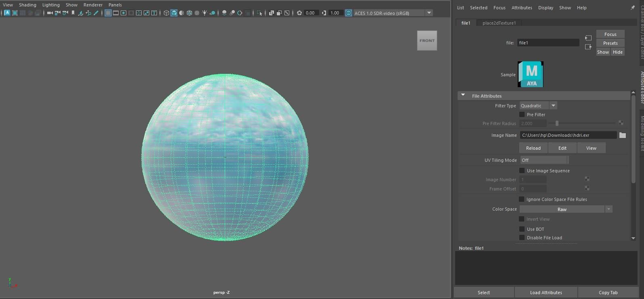Toggle Safe Action icon
Image resolution: width=644 pixels, height=299 pixels.
pos(146,13)
